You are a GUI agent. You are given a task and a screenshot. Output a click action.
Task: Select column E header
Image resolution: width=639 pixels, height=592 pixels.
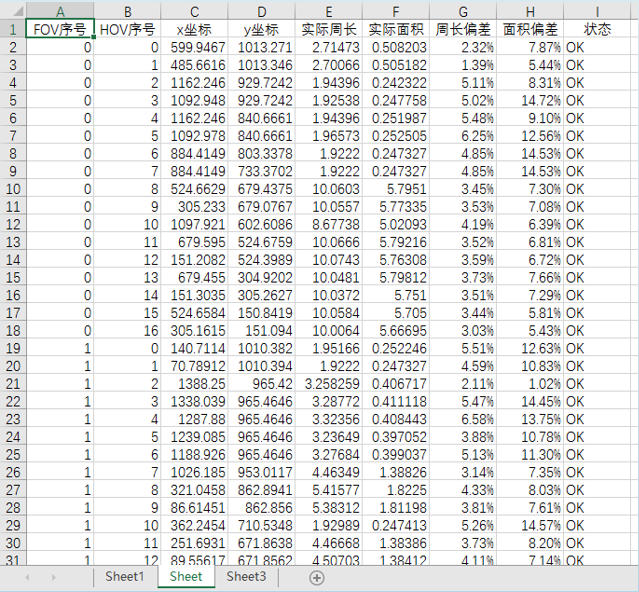329,11
